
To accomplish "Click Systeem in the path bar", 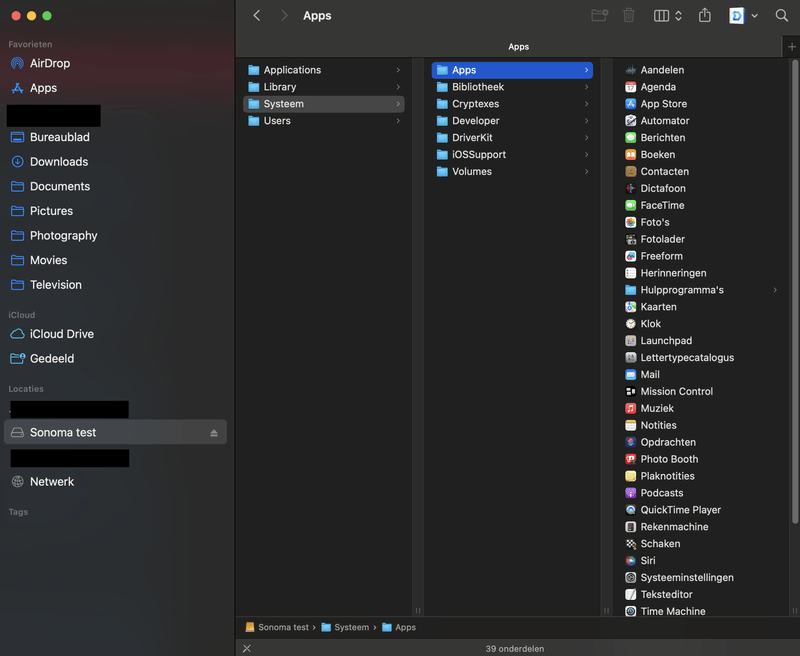I will pos(345,627).
